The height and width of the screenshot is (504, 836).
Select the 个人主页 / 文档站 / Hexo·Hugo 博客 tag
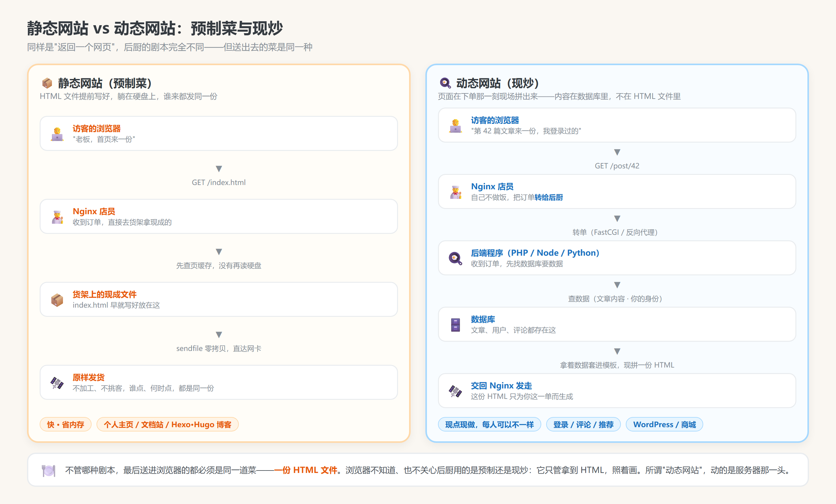point(168,424)
